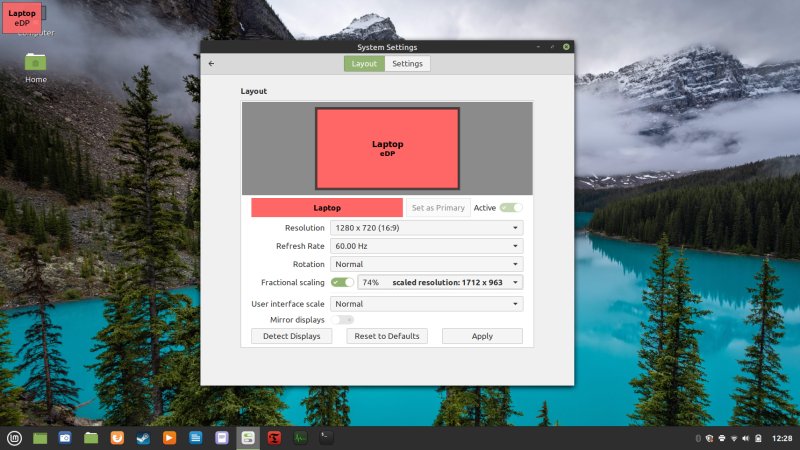Open the screenshot tool in the taskbar
Viewport: 800px width, 450px height.
[x=65, y=438]
